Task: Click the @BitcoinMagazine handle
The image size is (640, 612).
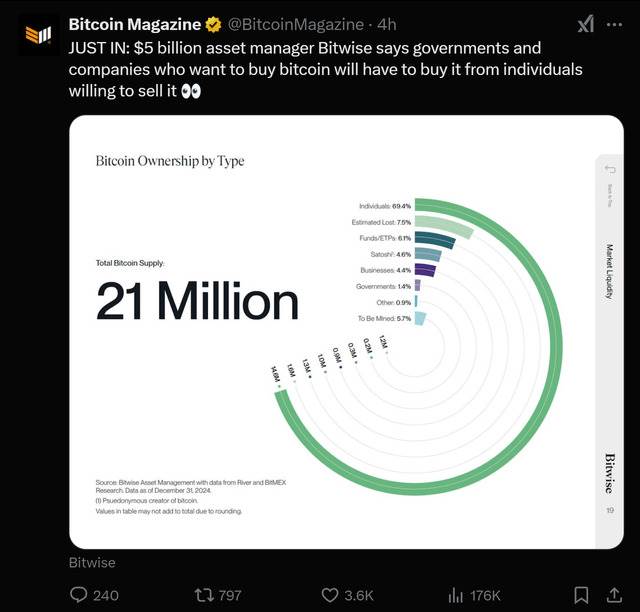Action: pos(296,25)
